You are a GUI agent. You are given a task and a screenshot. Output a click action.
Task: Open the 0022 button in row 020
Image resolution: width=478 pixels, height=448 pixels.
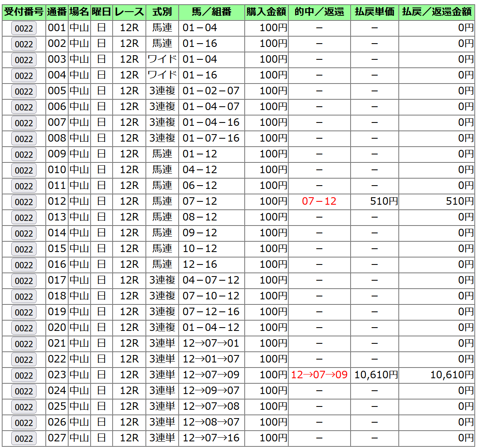pos(24,328)
